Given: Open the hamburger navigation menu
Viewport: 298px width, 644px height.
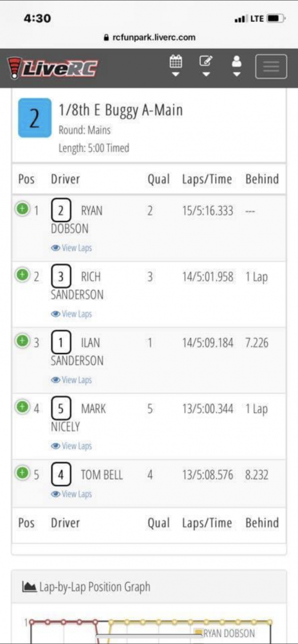Looking at the screenshot, I should pos(271,66).
